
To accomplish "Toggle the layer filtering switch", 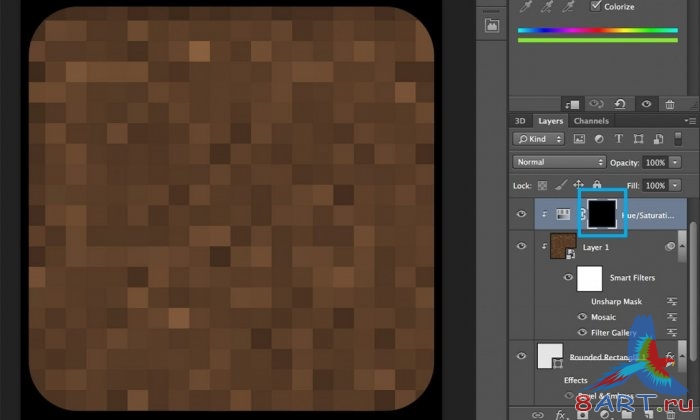I will (678, 138).
